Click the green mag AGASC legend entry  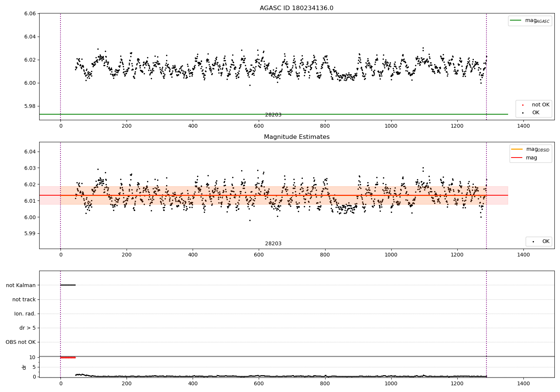click(x=530, y=21)
